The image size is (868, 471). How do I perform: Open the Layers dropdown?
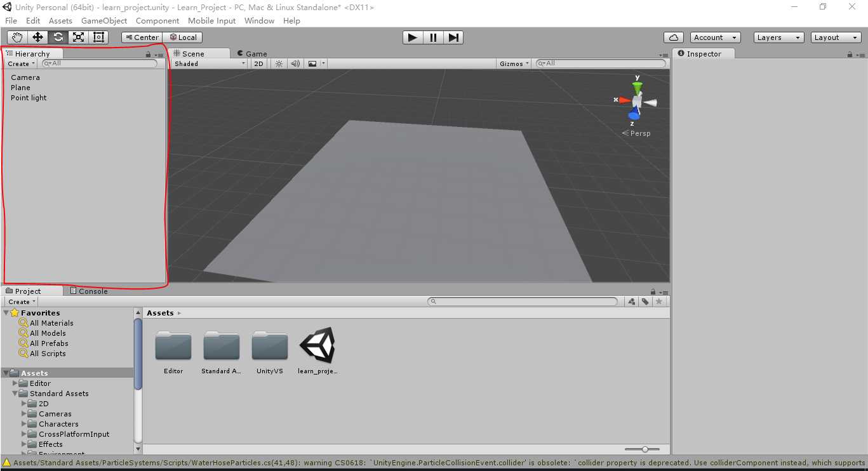778,37
